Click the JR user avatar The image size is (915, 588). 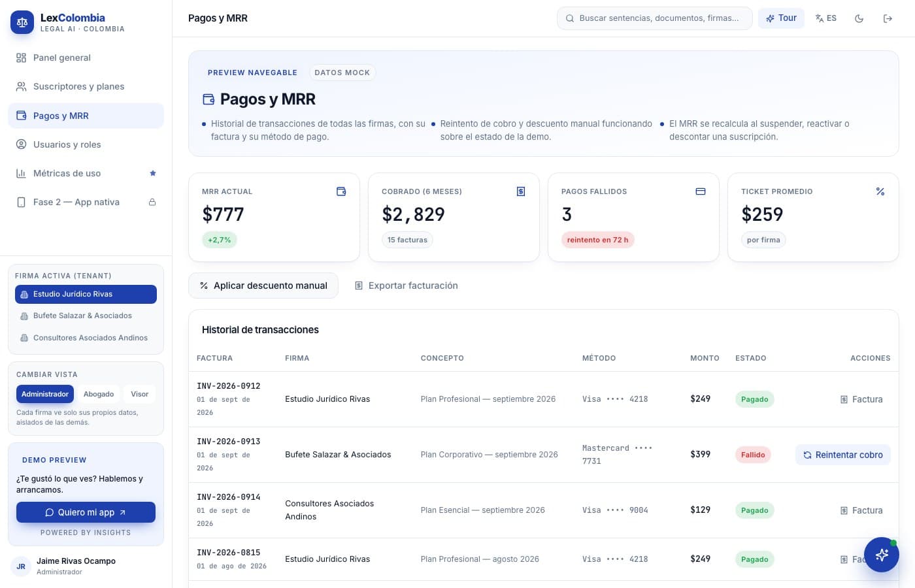pyautogui.click(x=21, y=566)
